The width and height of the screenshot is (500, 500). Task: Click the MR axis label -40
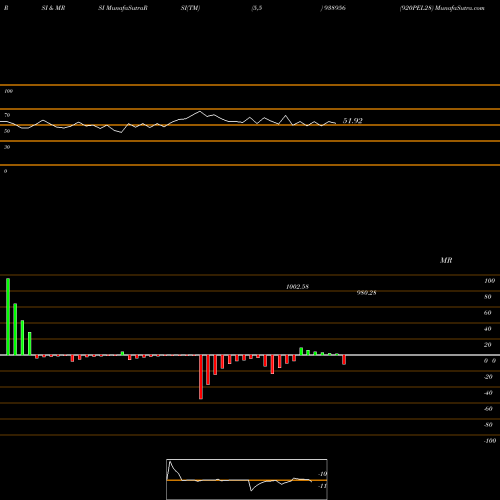488,393
